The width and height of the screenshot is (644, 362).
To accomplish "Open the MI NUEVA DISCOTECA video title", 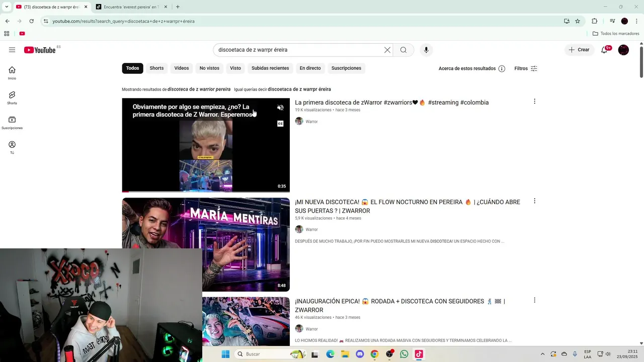I will click(408, 206).
